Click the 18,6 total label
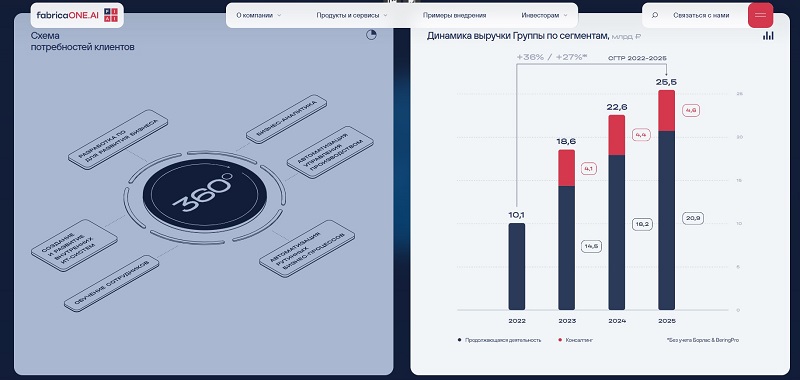800x380 pixels. pyautogui.click(x=566, y=141)
